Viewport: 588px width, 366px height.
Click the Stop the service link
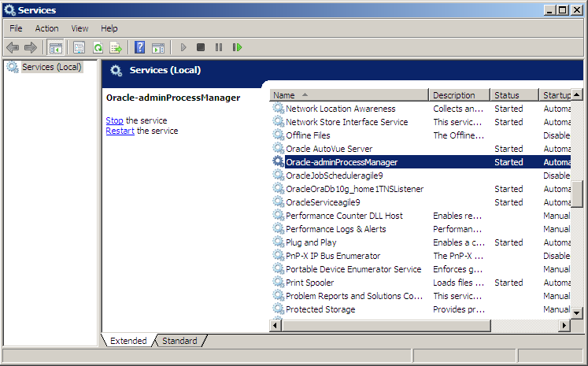coord(114,120)
